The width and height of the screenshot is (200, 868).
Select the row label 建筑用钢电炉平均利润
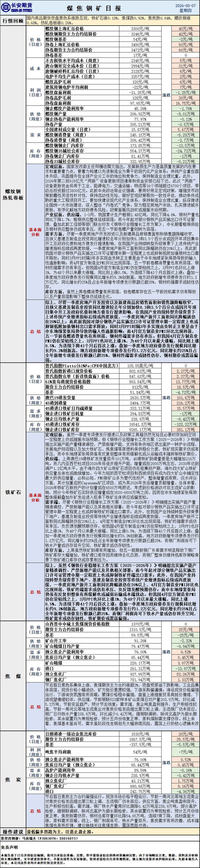click(x=66, y=87)
